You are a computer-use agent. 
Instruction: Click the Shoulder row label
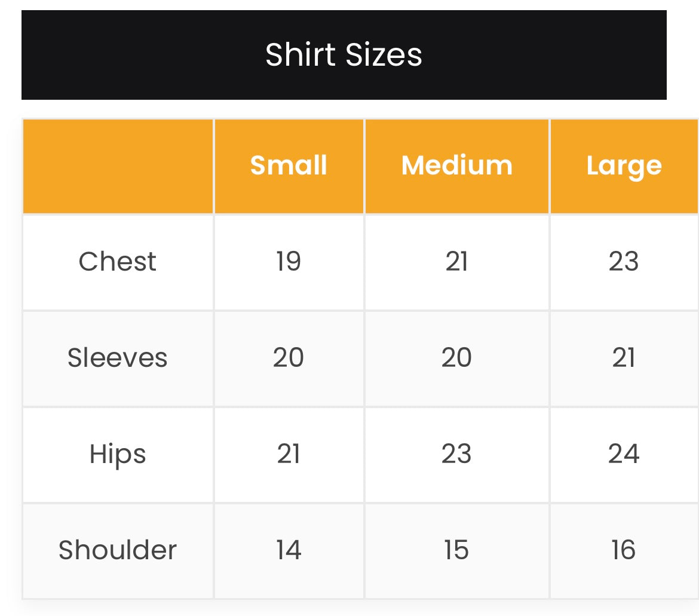pos(118,550)
